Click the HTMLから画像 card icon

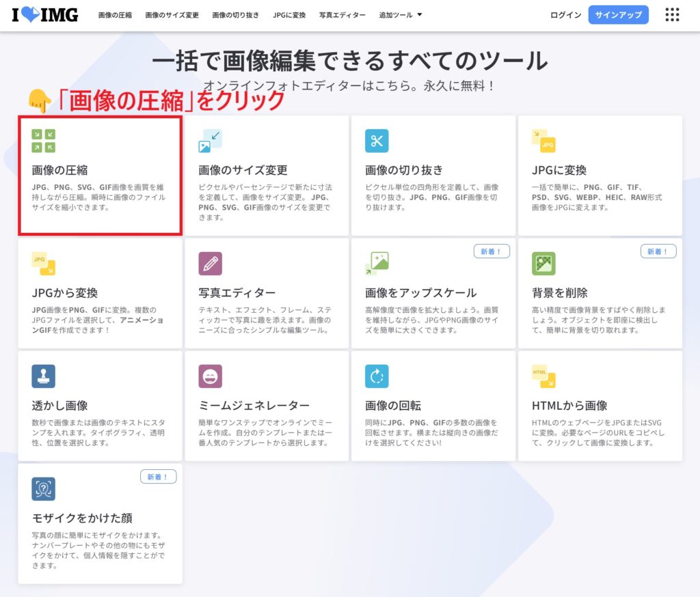pyautogui.click(x=543, y=376)
